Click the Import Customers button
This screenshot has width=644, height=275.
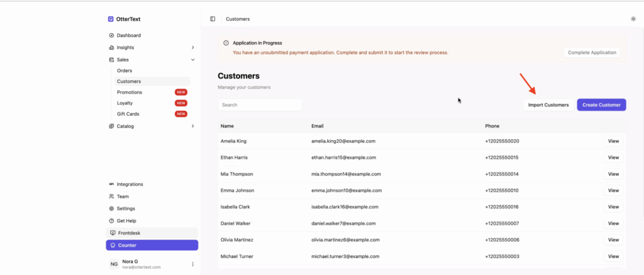click(548, 105)
